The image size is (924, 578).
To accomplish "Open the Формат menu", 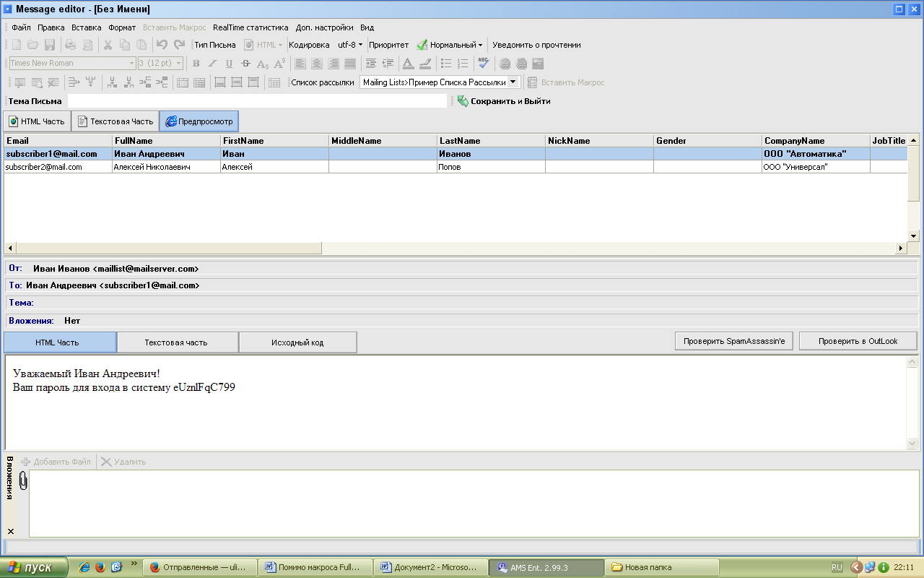I will [122, 27].
